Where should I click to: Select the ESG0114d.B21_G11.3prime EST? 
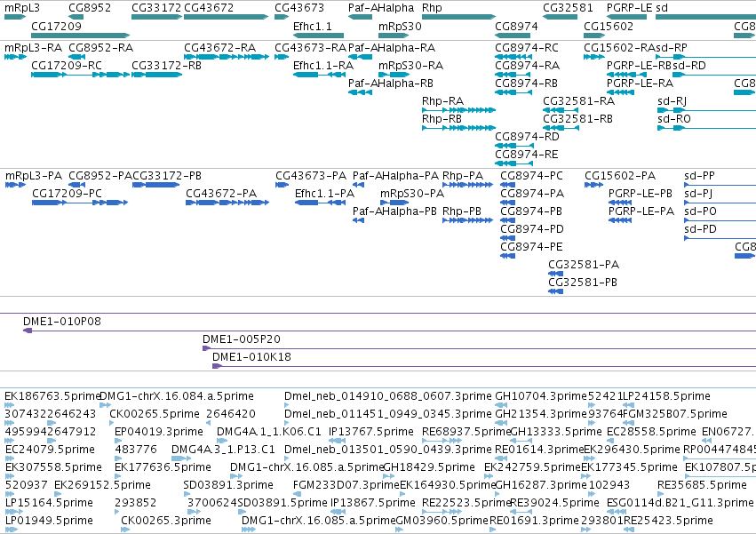(617, 511)
